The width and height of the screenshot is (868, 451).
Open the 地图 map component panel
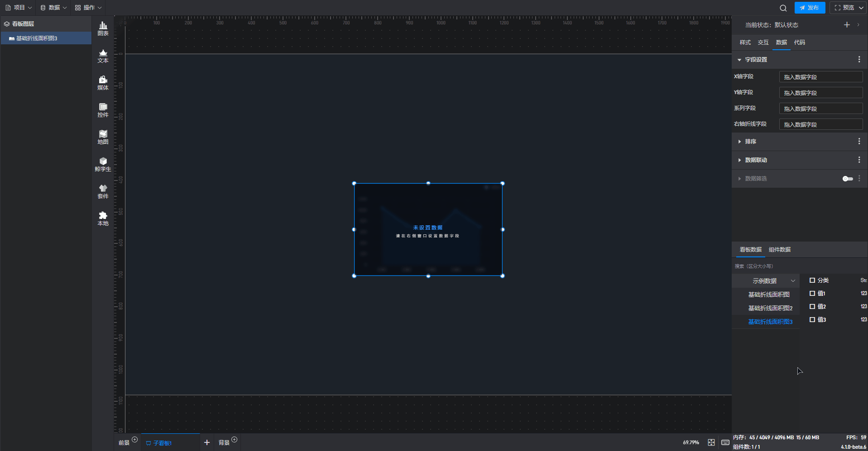[x=103, y=138]
